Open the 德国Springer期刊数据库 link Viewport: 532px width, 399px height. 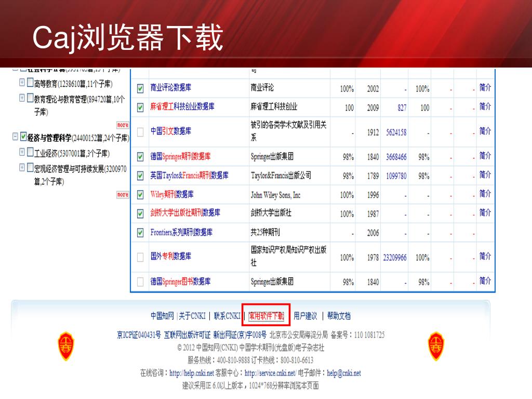point(180,156)
